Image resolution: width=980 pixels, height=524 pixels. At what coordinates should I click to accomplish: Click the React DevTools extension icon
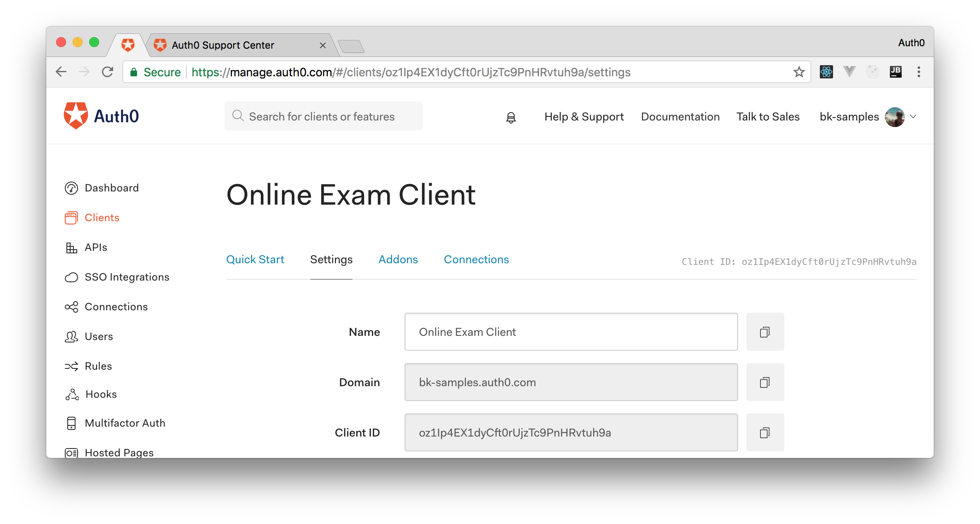tap(826, 72)
